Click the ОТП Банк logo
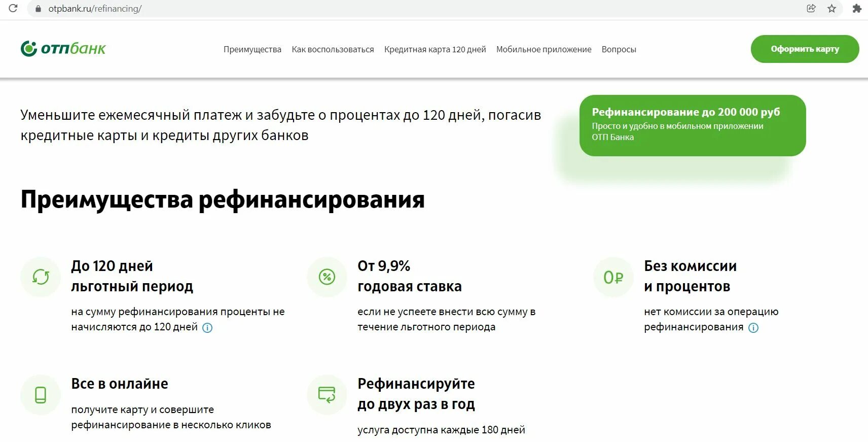This screenshot has height=442, width=868. tap(63, 49)
